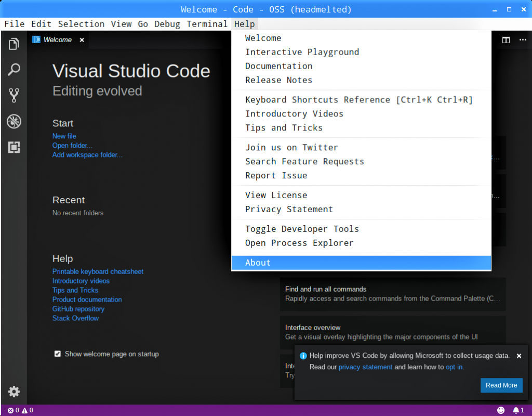Click the split editor icon
Viewport: 532px width, 416px height.
(x=506, y=40)
